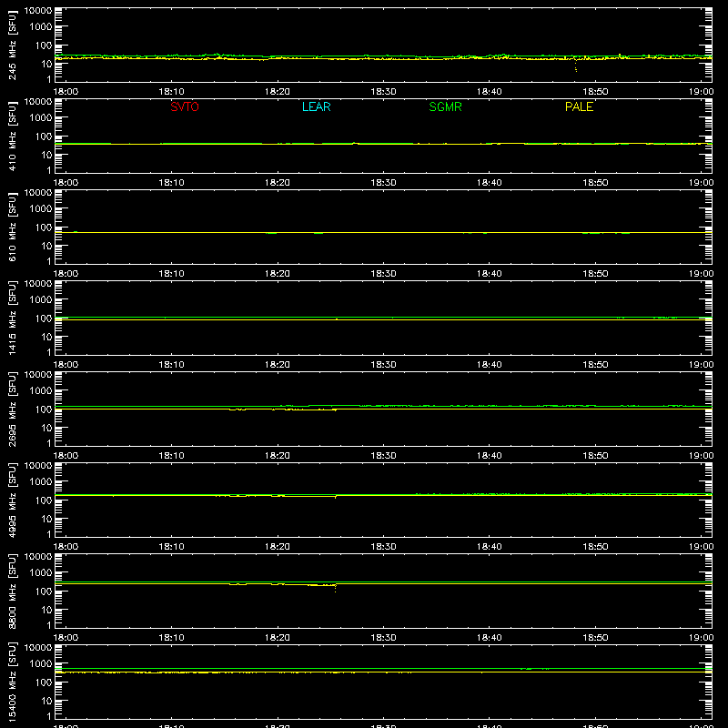Viewport: 728px width, 728px height.
Task: Click the 1000 y-axis label in 410 MHz panel
Action: [41, 118]
